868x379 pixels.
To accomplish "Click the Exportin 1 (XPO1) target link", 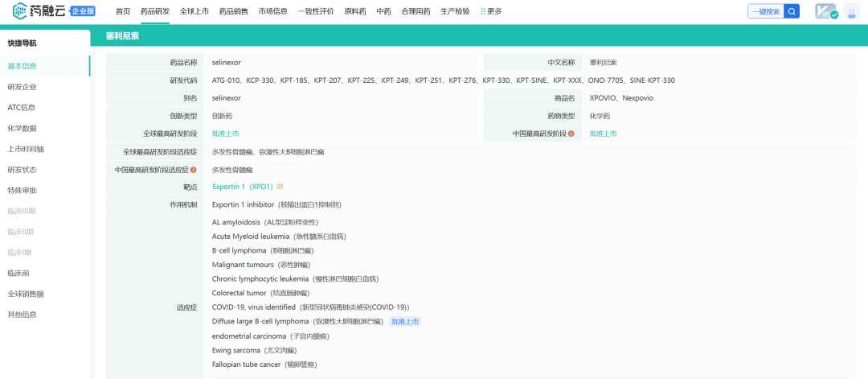I will 242,187.
